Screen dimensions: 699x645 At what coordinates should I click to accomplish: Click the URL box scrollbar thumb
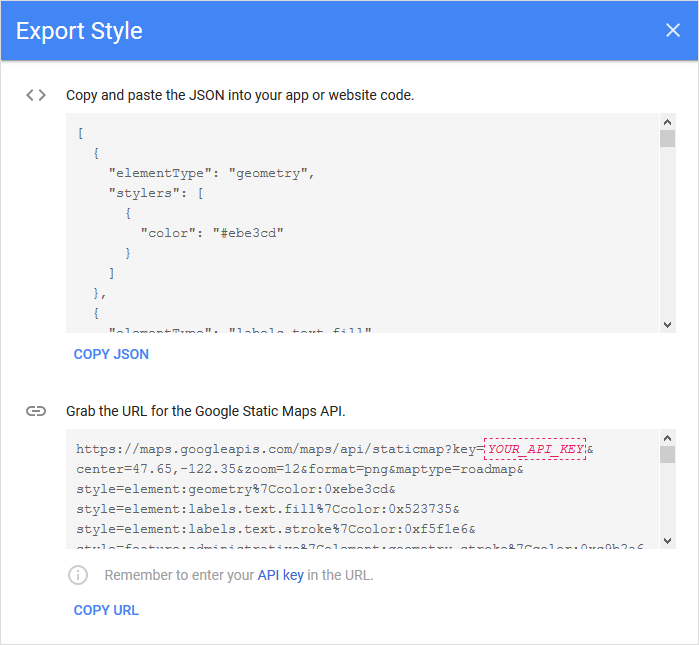point(667,455)
